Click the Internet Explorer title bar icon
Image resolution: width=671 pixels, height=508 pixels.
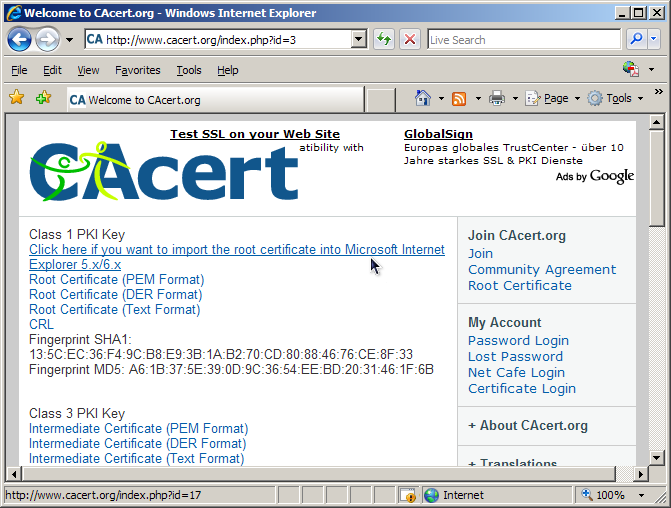pos(14,12)
